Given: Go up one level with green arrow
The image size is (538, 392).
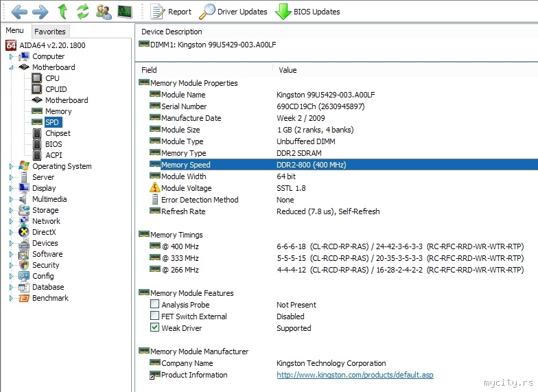Looking at the screenshot, I should (x=62, y=11).
